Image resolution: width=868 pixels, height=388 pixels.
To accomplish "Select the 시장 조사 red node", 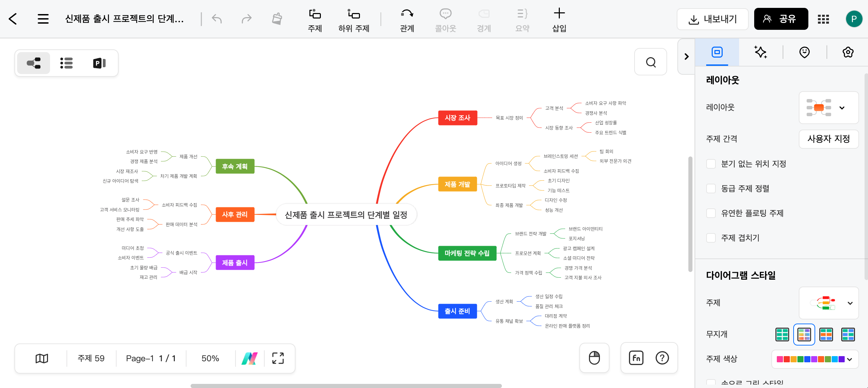I will pos(458,118).
